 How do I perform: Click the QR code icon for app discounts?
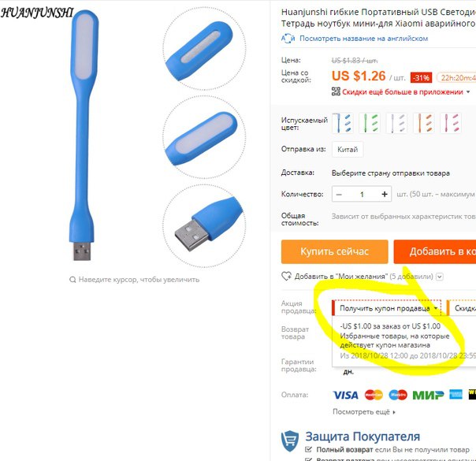[336, 91]
